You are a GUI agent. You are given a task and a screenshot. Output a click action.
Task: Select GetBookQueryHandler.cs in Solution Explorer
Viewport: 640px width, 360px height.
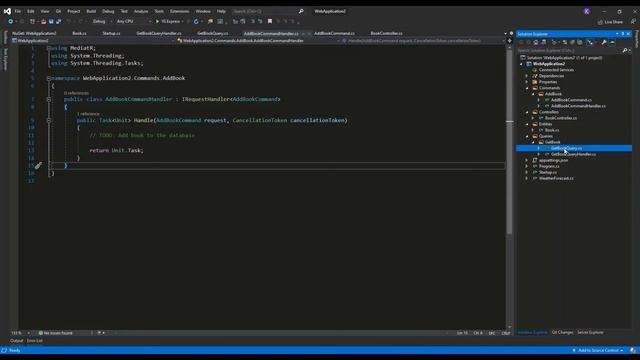[x=573, y=154]
